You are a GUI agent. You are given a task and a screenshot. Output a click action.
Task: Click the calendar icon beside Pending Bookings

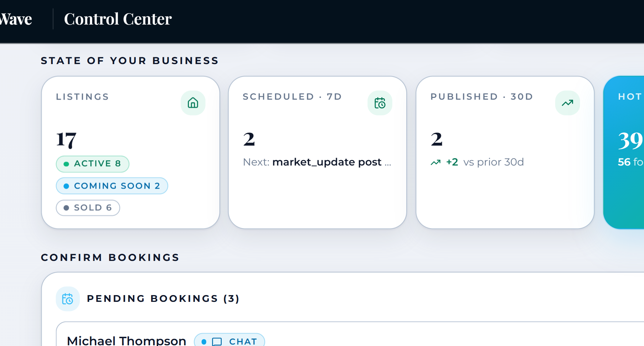point(68,299)
